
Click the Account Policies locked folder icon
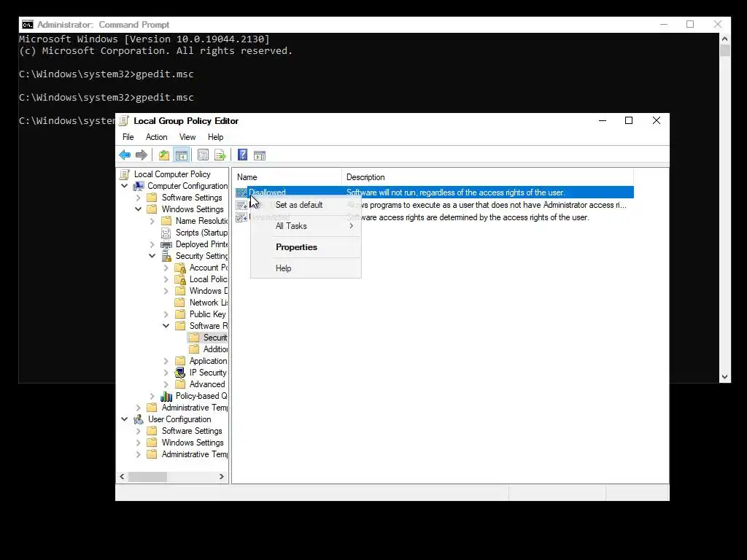[x=180, y=268]
